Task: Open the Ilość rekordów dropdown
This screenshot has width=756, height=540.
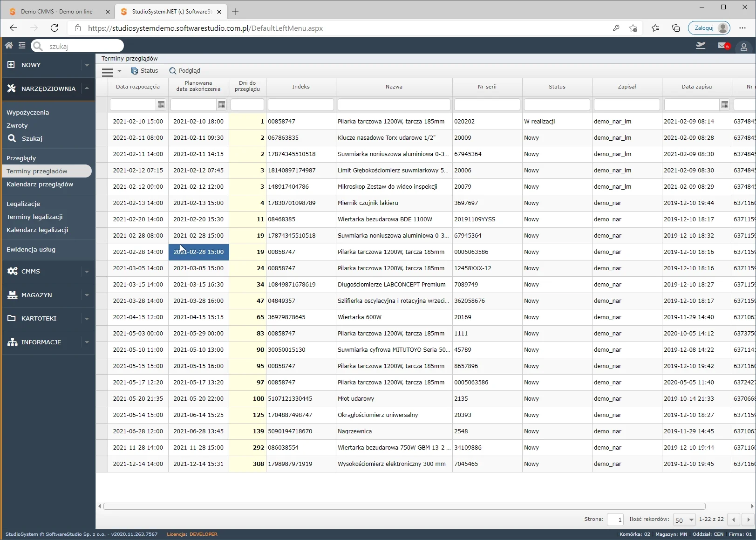Action: pos(684,520)
